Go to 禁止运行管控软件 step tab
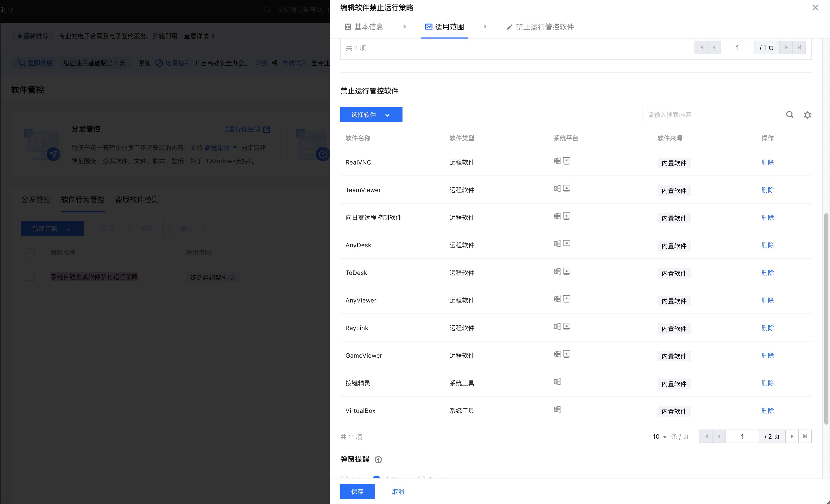The height and width of the screenshot is (504, 830). coord(541,27)
